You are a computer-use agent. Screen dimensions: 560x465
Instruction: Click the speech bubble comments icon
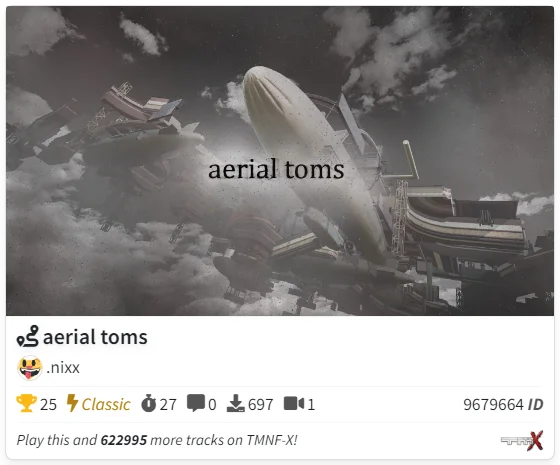tap(196, 404)
